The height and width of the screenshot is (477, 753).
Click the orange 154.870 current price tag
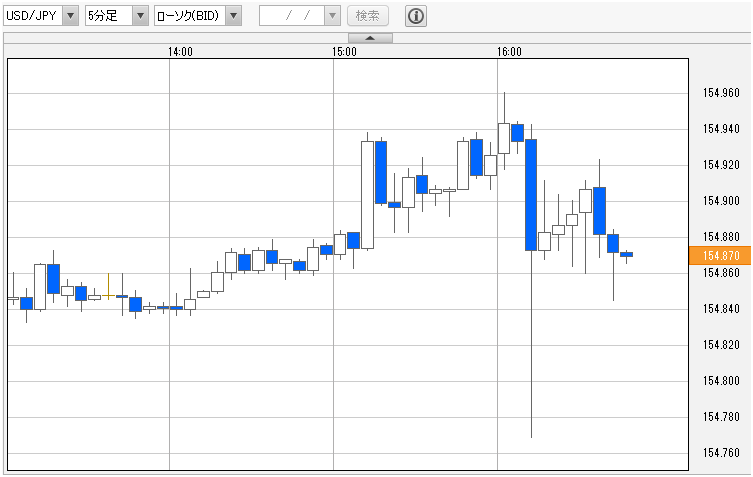pyautogui.click(x=720, y=256)
